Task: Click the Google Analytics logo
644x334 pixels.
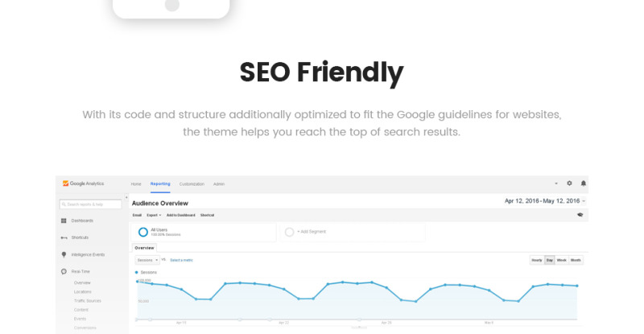Action: pos(84,183)
